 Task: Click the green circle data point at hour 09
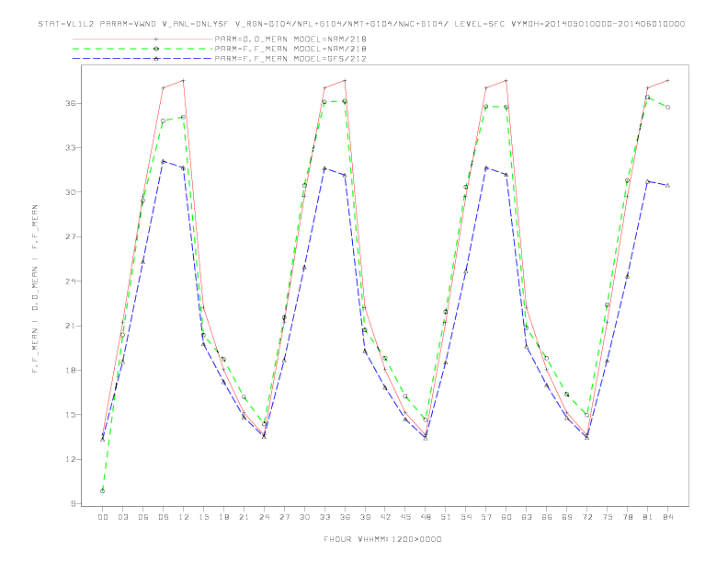click(163, 121)
